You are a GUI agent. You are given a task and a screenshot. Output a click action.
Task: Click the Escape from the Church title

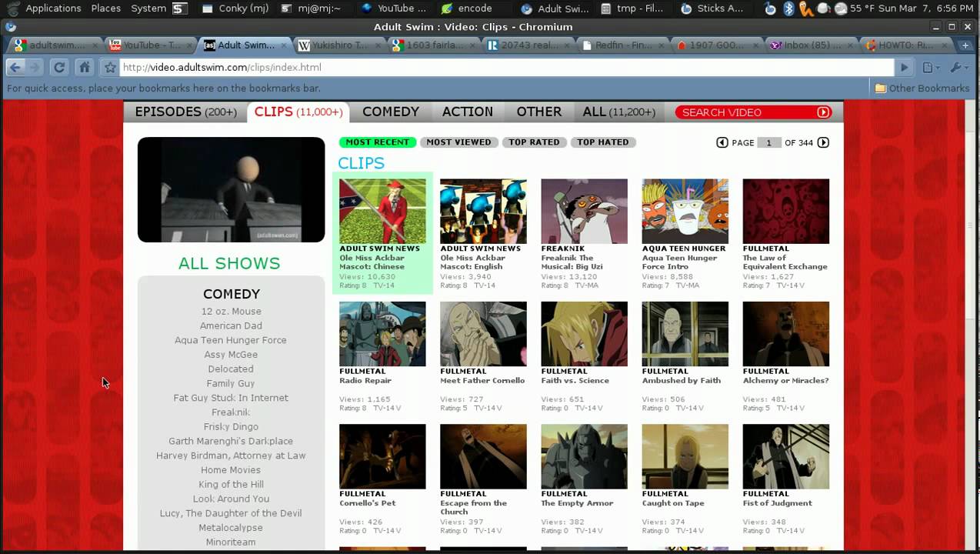(473, 507)
